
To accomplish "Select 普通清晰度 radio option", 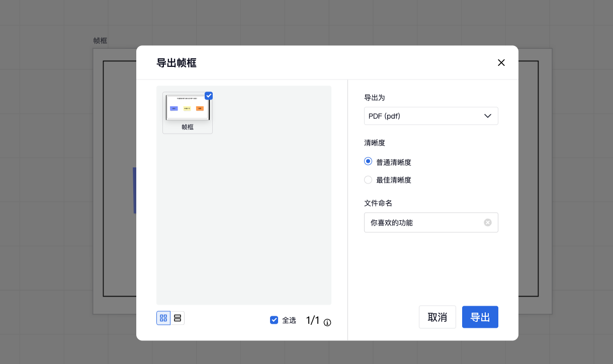I will [x=368, y=161].
